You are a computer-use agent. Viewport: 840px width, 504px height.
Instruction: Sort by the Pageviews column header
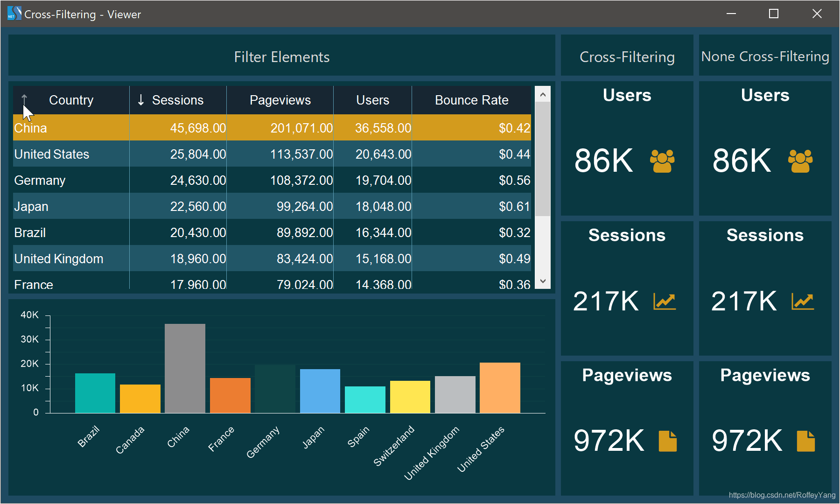pos(280,100)
